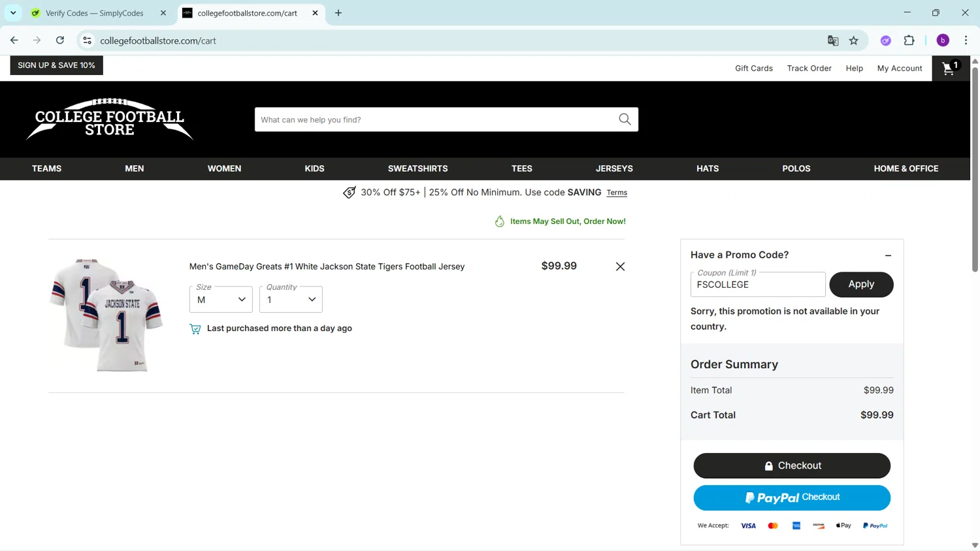Viewport: 980px width, 551px height.
Task: Bookmark this page with star
Action: coord(854,40)
